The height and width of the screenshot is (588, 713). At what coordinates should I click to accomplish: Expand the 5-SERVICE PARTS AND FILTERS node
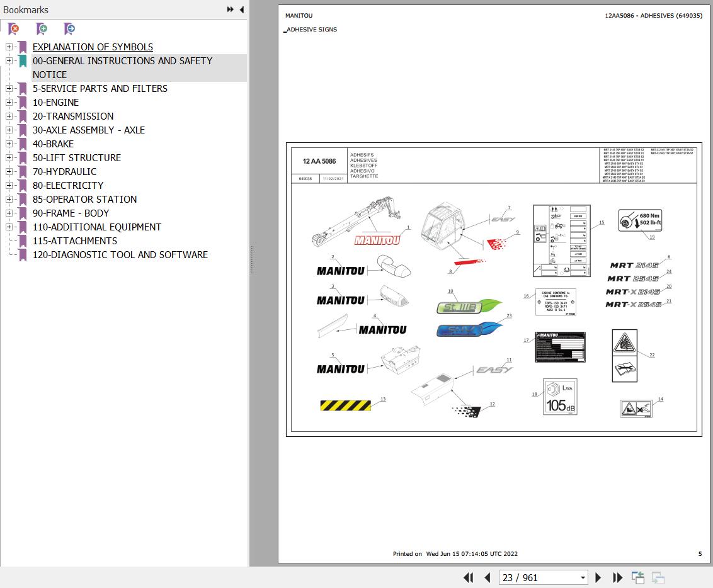[x=9, y=88]
